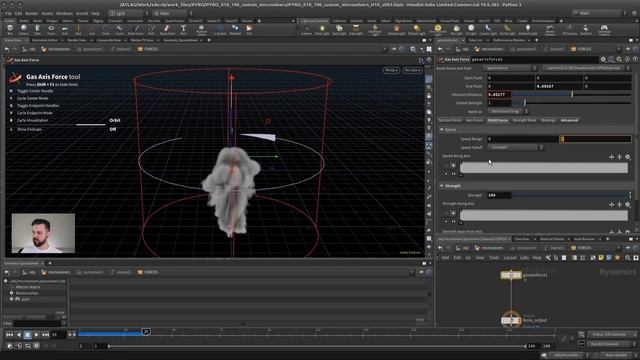Click FORCES in the viewport path bar
This screenshot has width=640, height=360.
(x=151, y=49)
